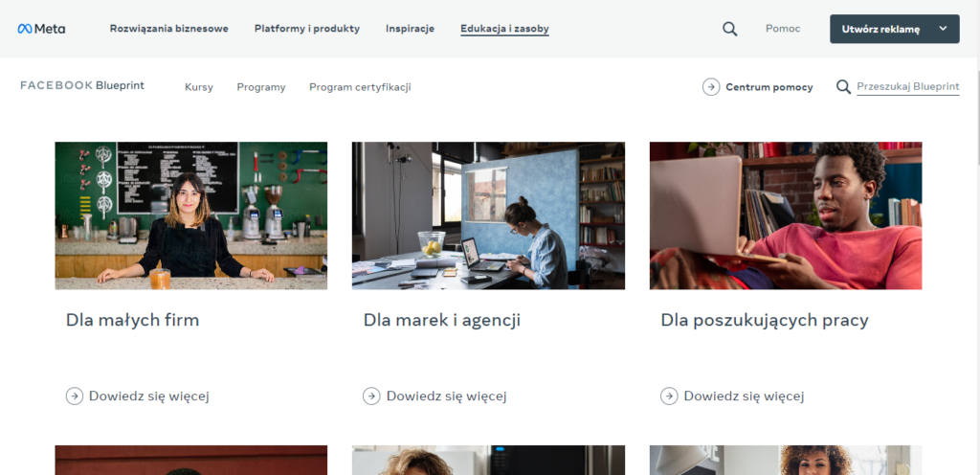Viewport: 980px width, 475px height.
Task: Click the Dla marek i agencji heading
Action: coord(442,320)
